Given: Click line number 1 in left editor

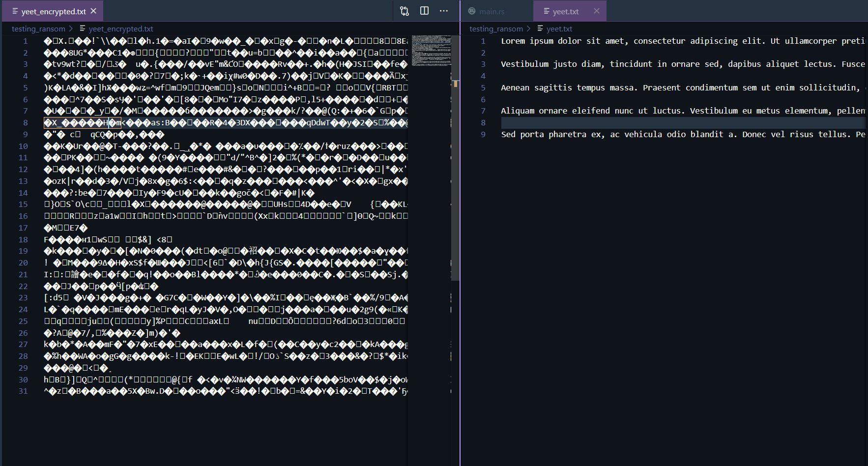Looking at the screenshot, I should [x=25, y=41].
